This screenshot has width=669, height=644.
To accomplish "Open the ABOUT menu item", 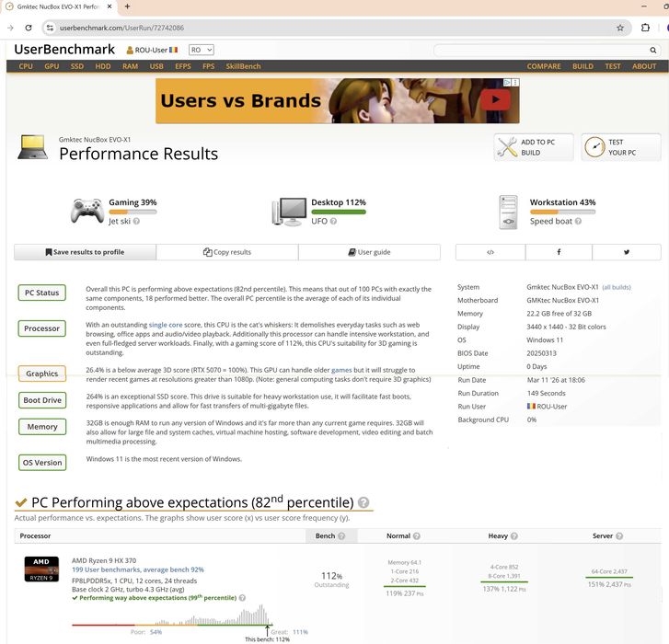I will coord(644,66).
